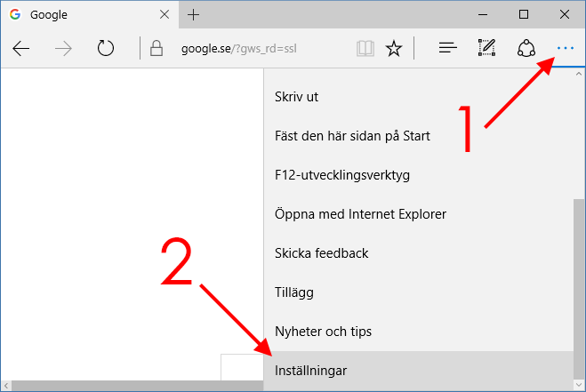Open Reading view book icon
This screenshot has width=586, height=392.
(365, 48)
